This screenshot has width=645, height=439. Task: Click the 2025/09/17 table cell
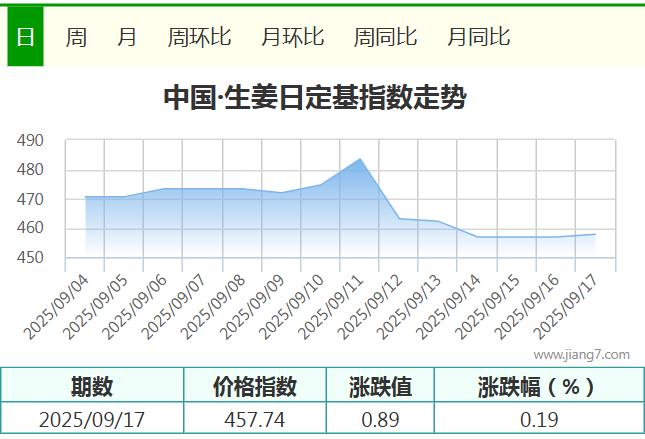92,420
